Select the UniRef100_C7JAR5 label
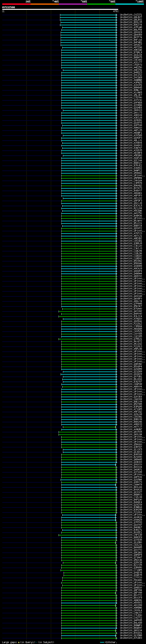Viewport: 146px width, 644px height. click(x=131, y=570)
